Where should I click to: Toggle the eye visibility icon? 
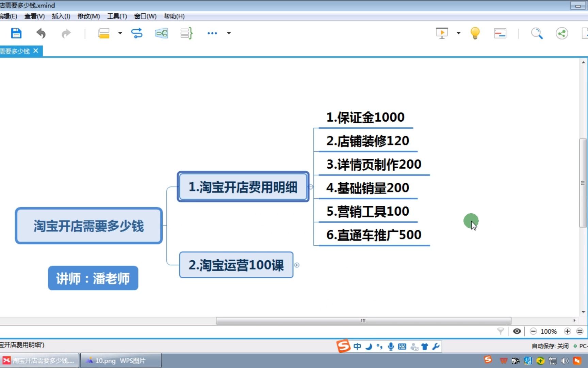(517, 331)
